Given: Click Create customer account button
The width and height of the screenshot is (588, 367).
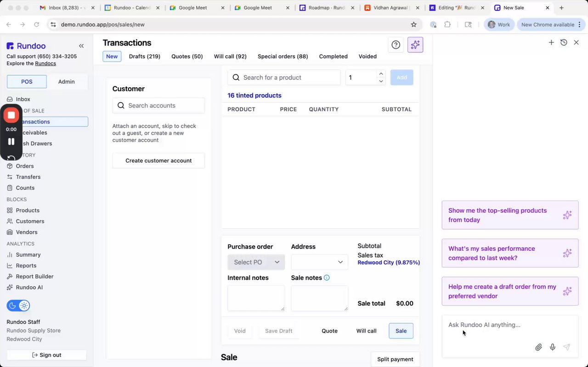Looking at the screenshot, I should pyautogui.click(x=158, y=161).
